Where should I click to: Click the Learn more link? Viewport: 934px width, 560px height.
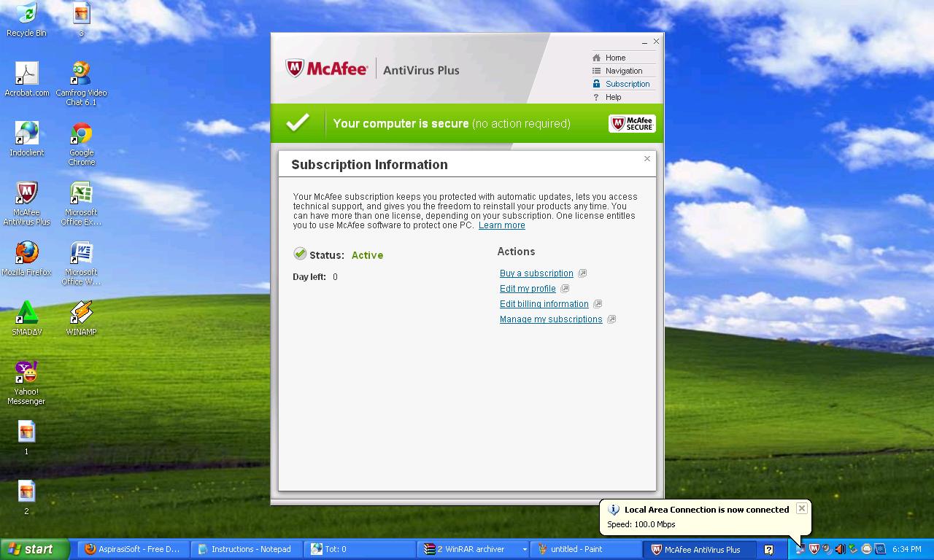[502, 225]
